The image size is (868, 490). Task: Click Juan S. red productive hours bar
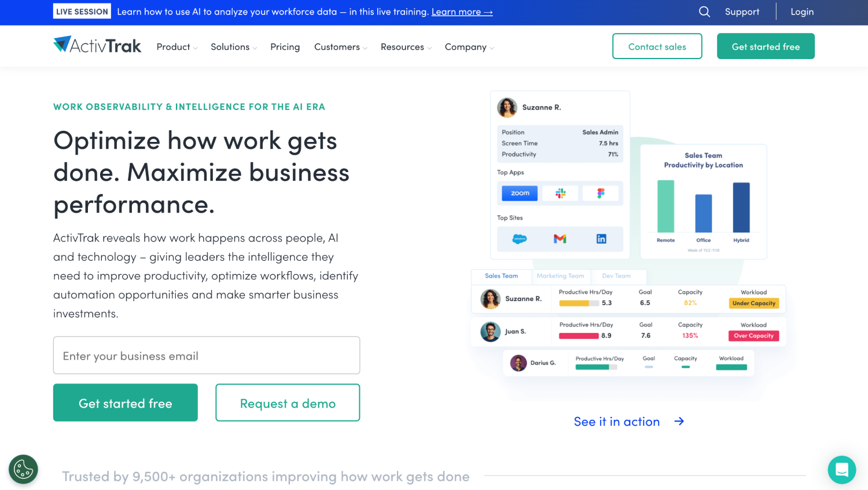point(579,336)
